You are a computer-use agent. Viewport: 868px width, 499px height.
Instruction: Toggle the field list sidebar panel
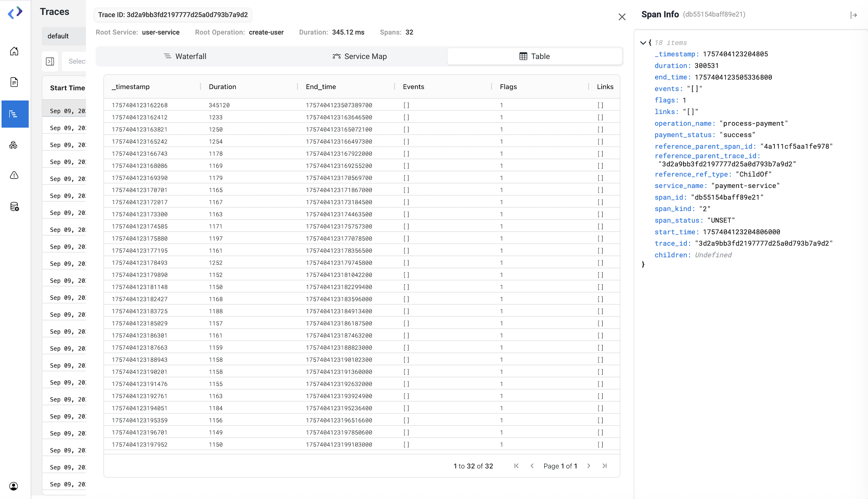click(50, 61)
